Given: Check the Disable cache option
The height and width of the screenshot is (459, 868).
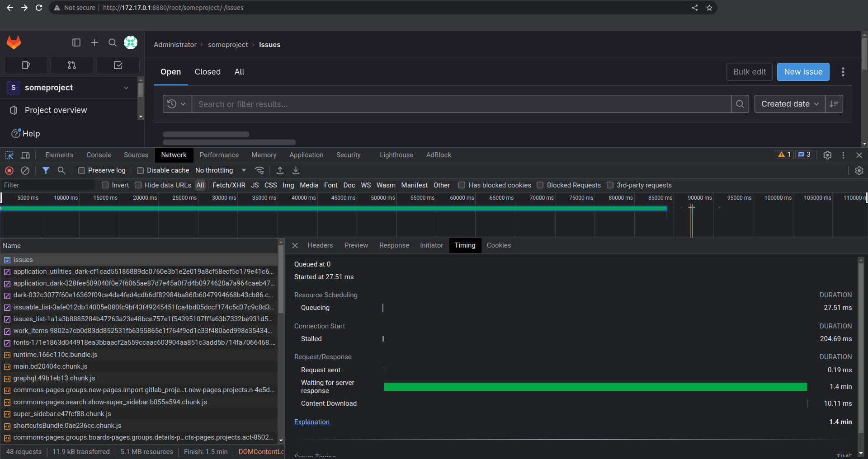Looking at the screenshot, I should click(141, 170).
